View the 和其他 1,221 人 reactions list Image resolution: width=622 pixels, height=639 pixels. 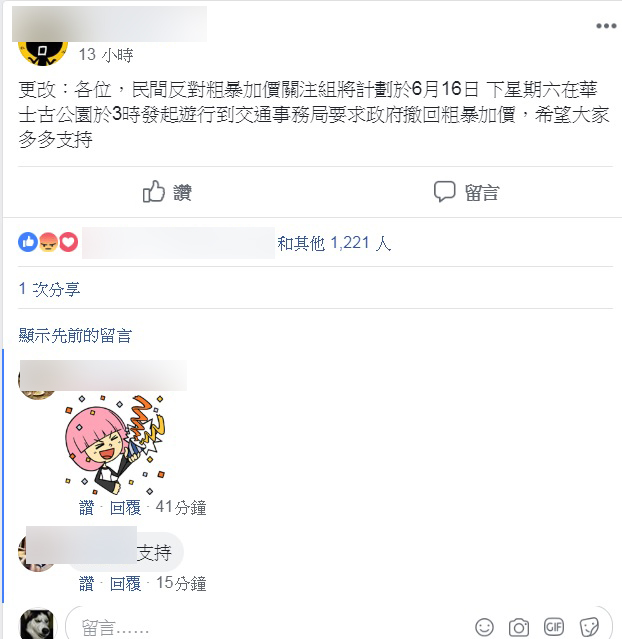point(334,243)
